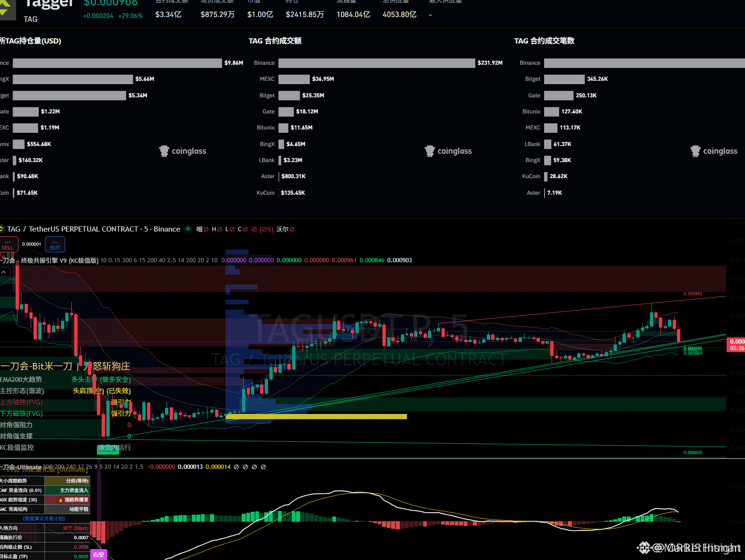Click the green market status dot

(x=188, y=229)
